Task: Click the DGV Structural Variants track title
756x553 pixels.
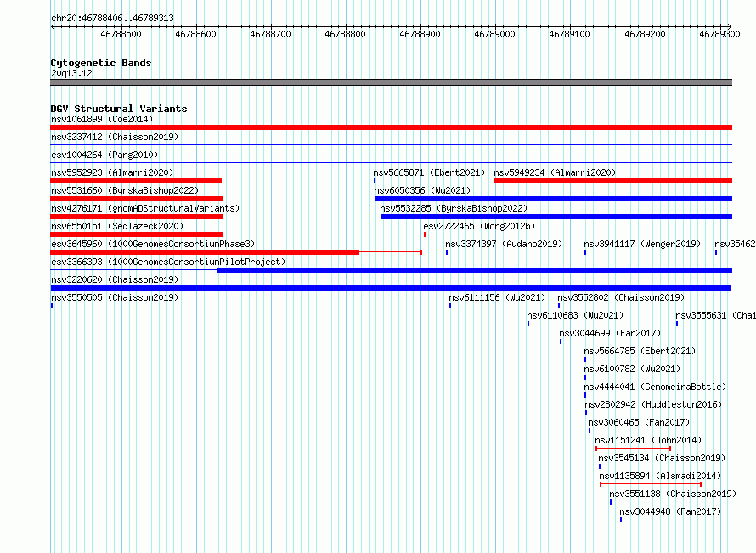Action: pos(119,109)
